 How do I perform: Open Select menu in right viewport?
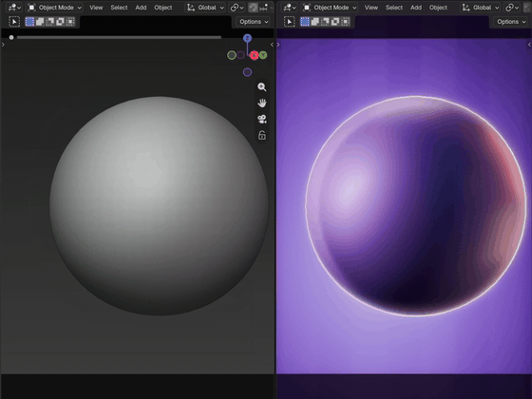[394, 8]
